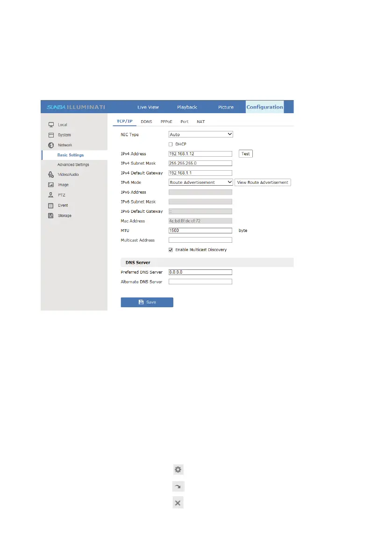Click the Event calendar icon

(51, 205)
